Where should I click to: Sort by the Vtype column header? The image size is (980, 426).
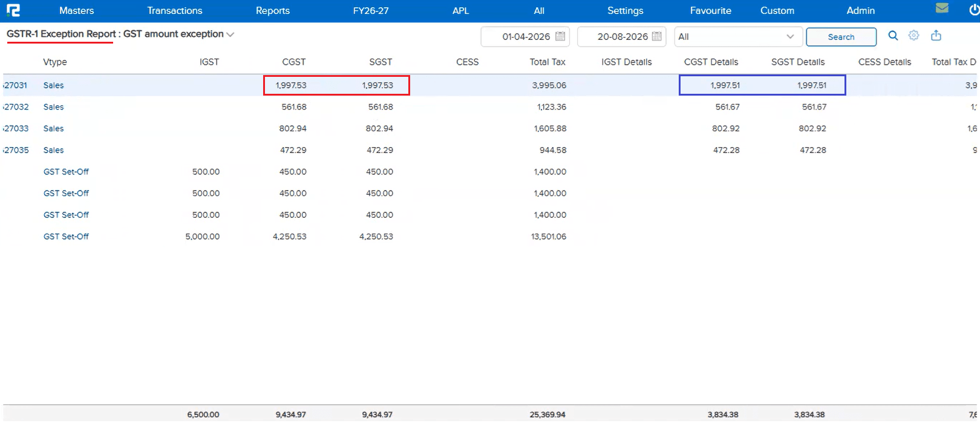coord(55,62)
